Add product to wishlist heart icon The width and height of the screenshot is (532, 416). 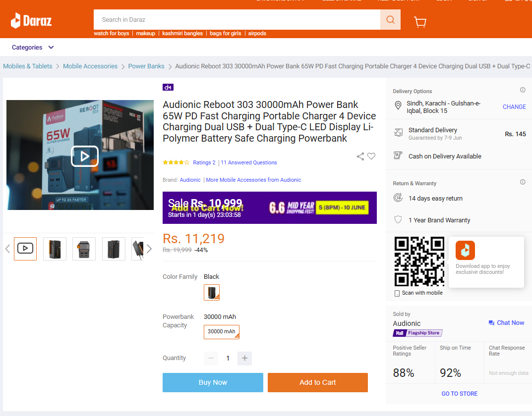coord(371,156)
